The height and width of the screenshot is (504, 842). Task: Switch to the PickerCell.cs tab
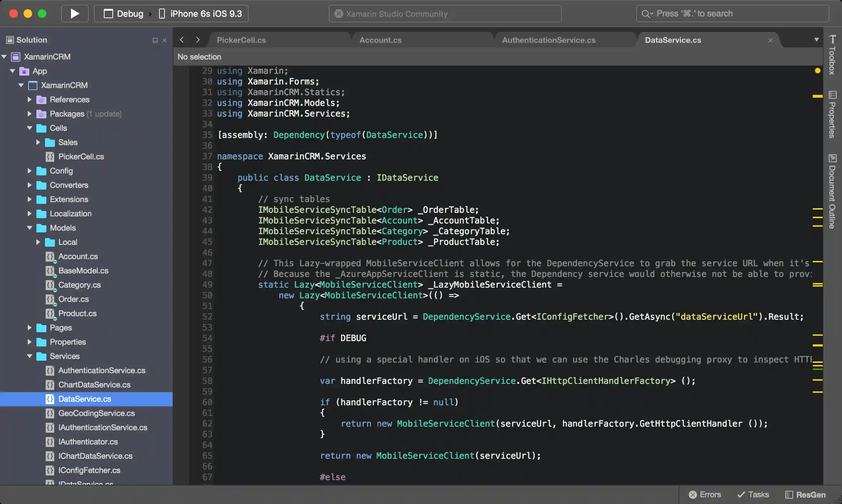pos(241,40)
